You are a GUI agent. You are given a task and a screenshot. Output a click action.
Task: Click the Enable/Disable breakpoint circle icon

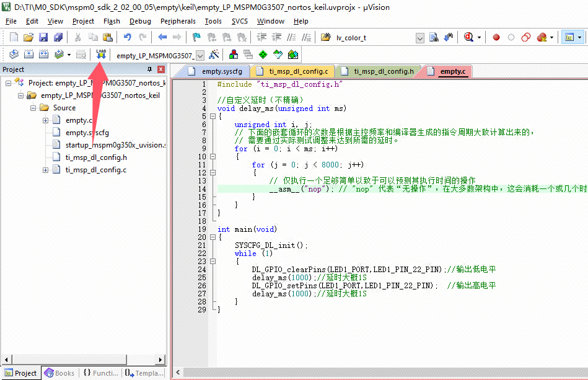point(511,37)
